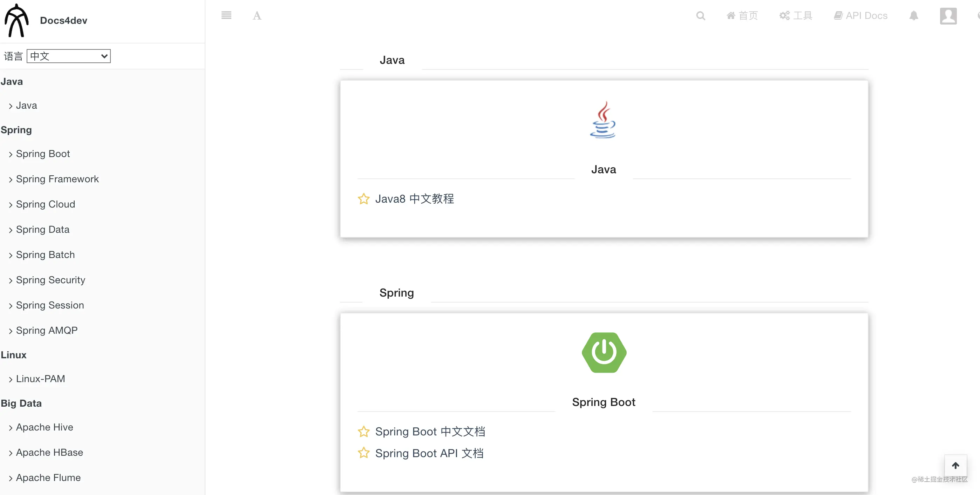Star the Spring Boot 中文文档 entry

[364, 432]
